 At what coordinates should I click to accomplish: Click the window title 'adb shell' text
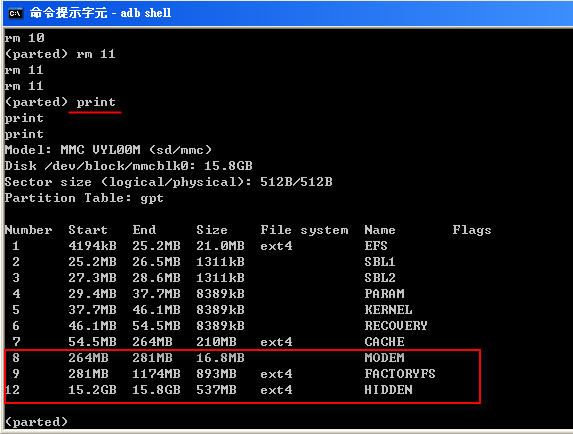tap(145, 13)
